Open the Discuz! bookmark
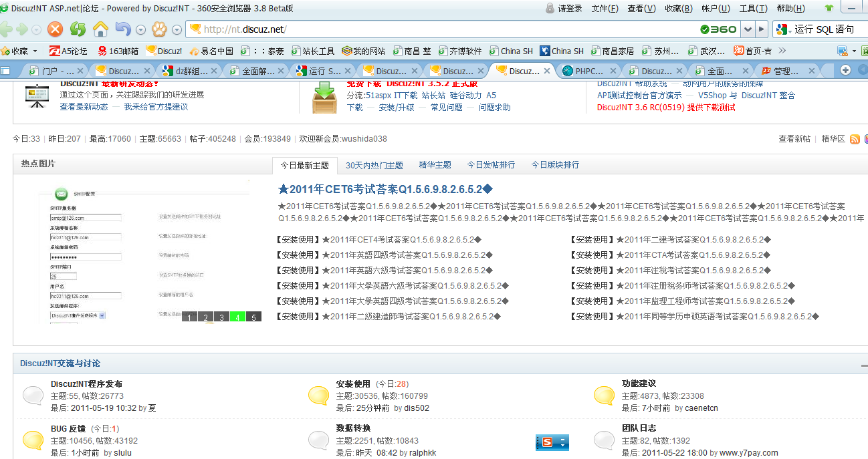 click(164, 51)
